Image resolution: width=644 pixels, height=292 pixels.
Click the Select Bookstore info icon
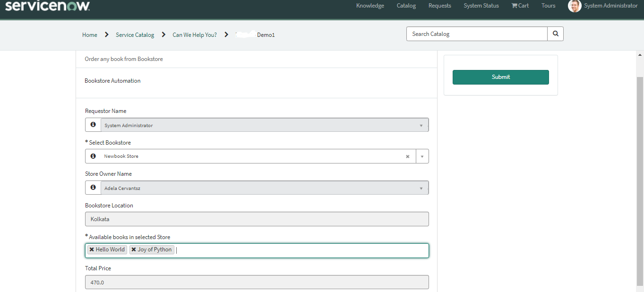93,156
